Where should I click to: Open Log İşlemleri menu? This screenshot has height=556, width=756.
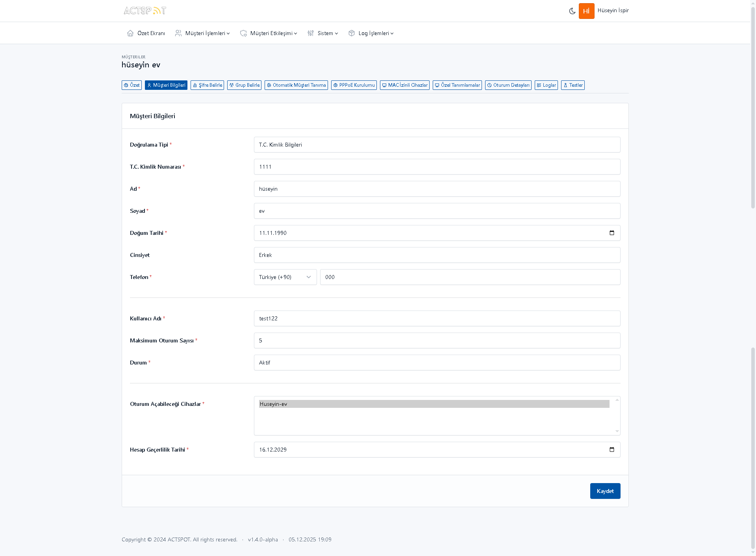tap(371, 33)
